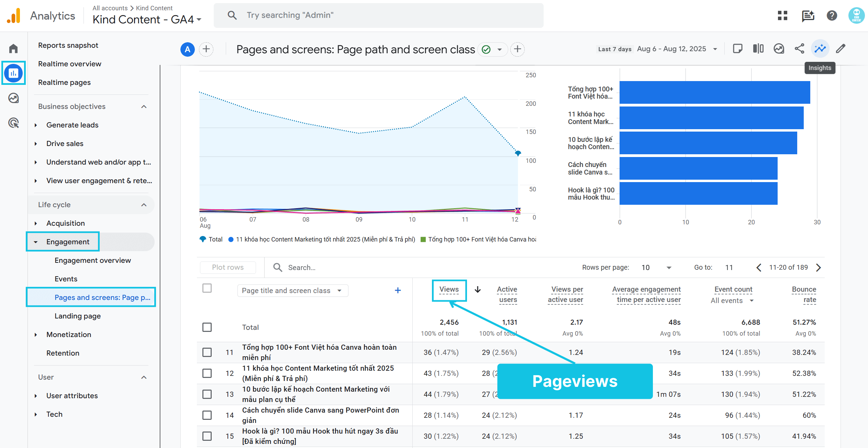Screen dimensions: 868x448
Task: Share this report
Action: (x=800, y=49)
